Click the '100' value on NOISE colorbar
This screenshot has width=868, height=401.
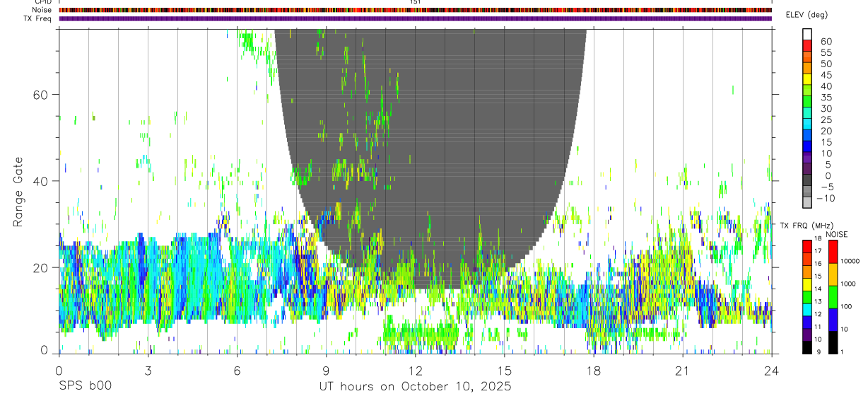coord(847,306)
